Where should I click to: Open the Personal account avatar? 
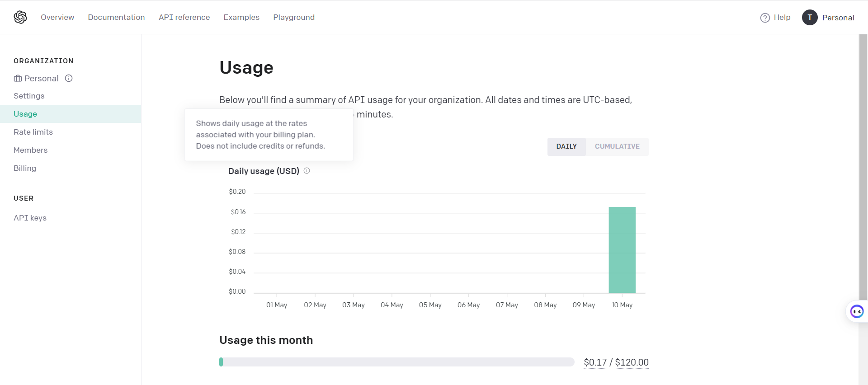810,18
